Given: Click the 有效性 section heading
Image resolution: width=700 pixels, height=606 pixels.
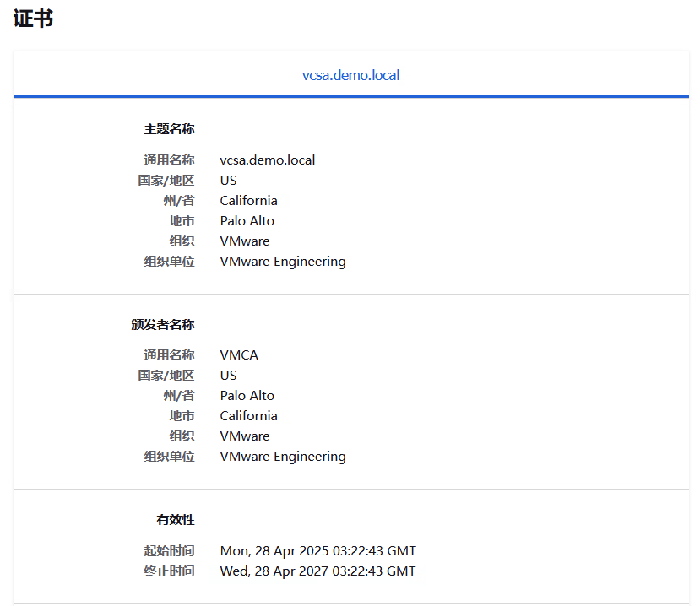Looking at the screenshot, I should 175,519.
